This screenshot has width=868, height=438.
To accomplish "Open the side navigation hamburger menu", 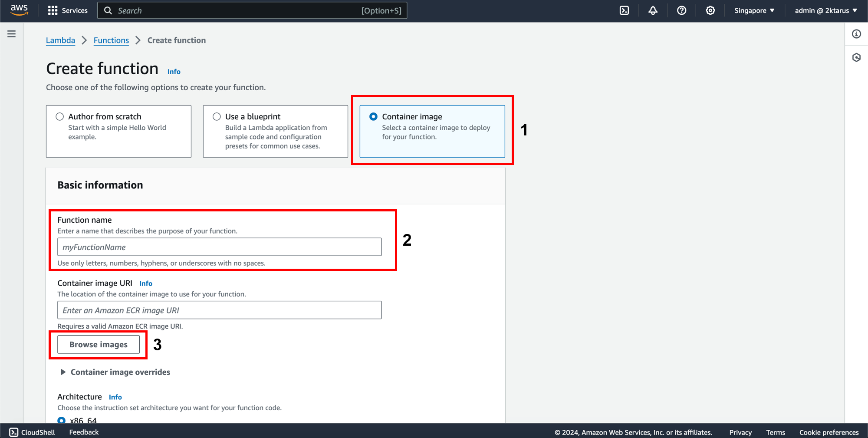I will click(12, 34).
